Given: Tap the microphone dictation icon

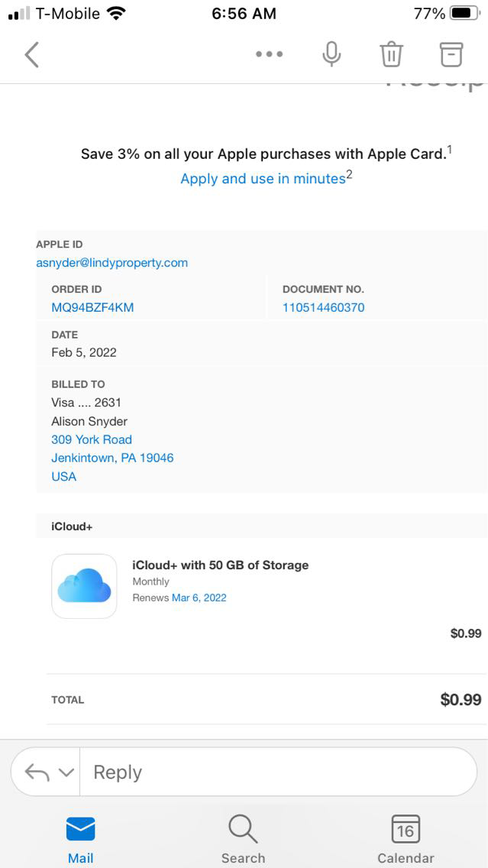Looking at the screenshot, I should coord(331,54).
